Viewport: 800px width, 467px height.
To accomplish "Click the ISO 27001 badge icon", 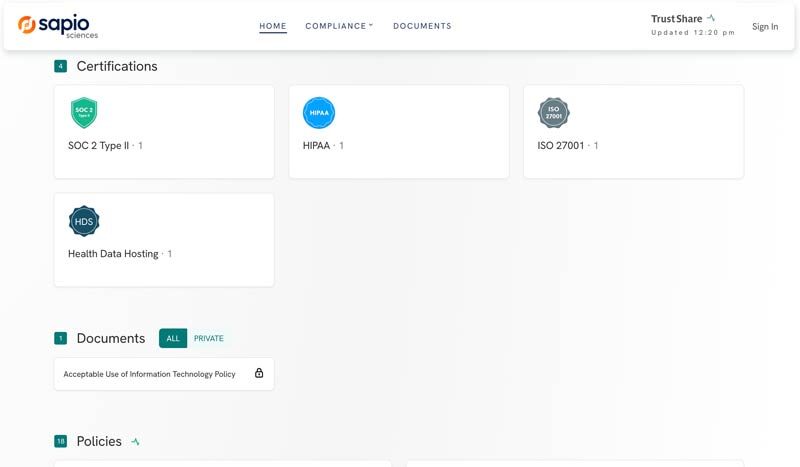I will (554, 113).
